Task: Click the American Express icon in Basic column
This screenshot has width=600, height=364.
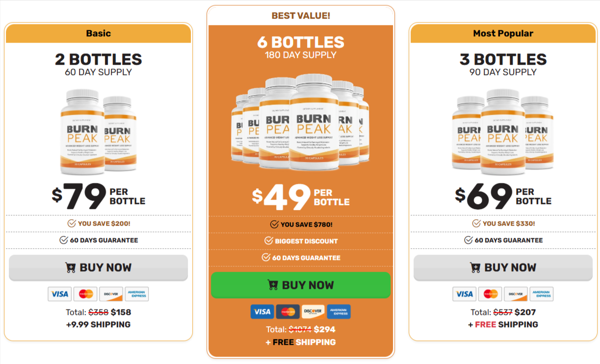Action: coord(137,294)
